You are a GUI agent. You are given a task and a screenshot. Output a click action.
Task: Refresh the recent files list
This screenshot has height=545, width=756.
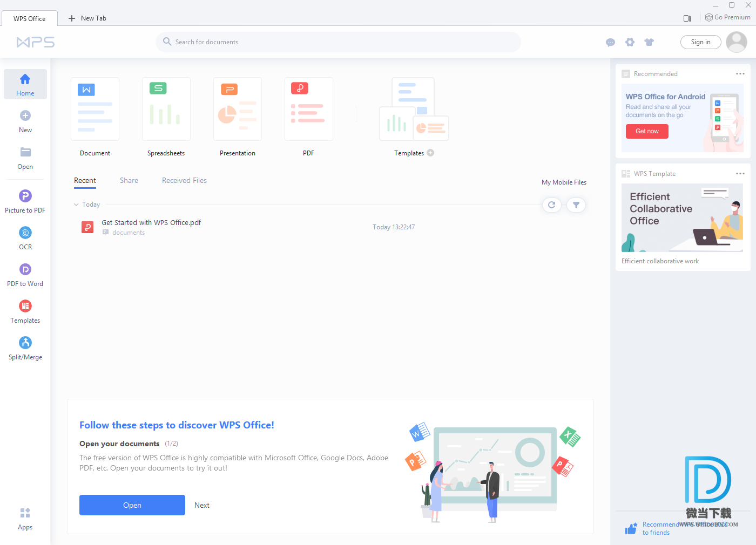[551, 205]
